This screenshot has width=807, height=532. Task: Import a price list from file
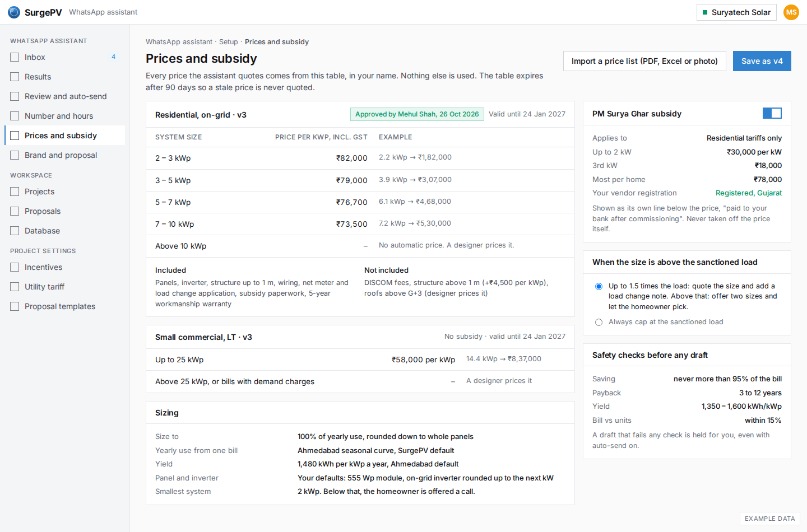644,61
